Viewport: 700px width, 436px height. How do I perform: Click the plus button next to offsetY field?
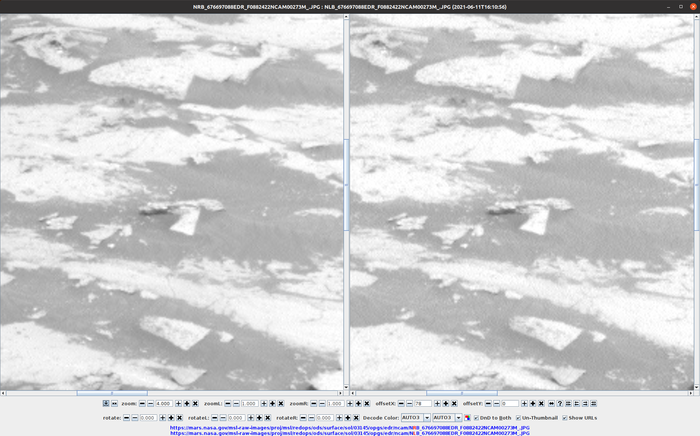pos(524,403)
